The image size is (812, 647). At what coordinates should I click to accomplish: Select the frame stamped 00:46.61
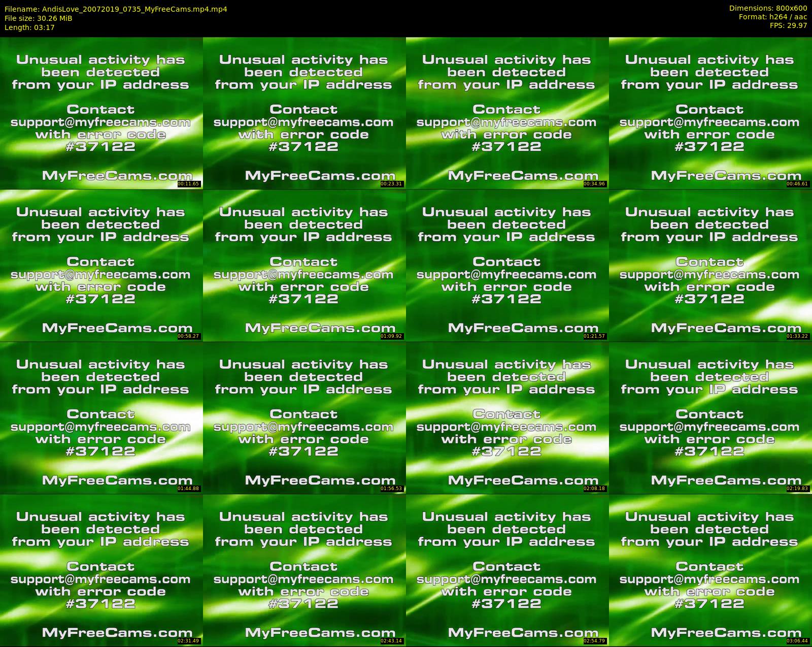[710, 113]
